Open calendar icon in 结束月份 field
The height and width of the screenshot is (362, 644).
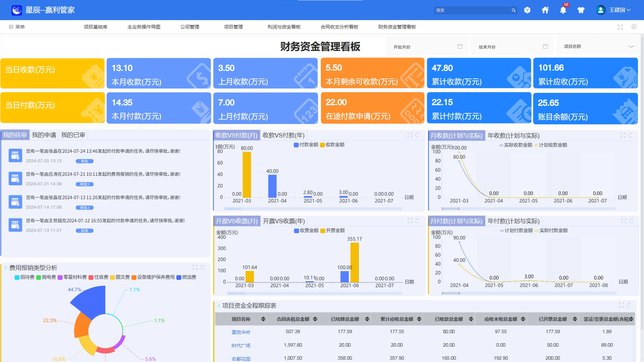pos(545,46)
